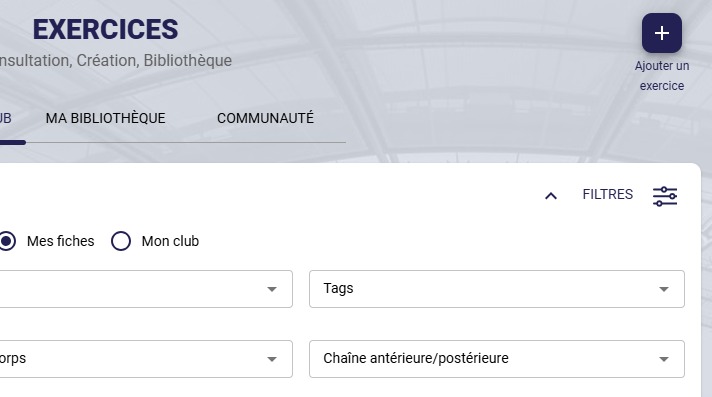Screen dimensions: 712x397
Task: Select the partially visible active tab 'UB'
Action: pyautogui.click(x=5, y=118)
